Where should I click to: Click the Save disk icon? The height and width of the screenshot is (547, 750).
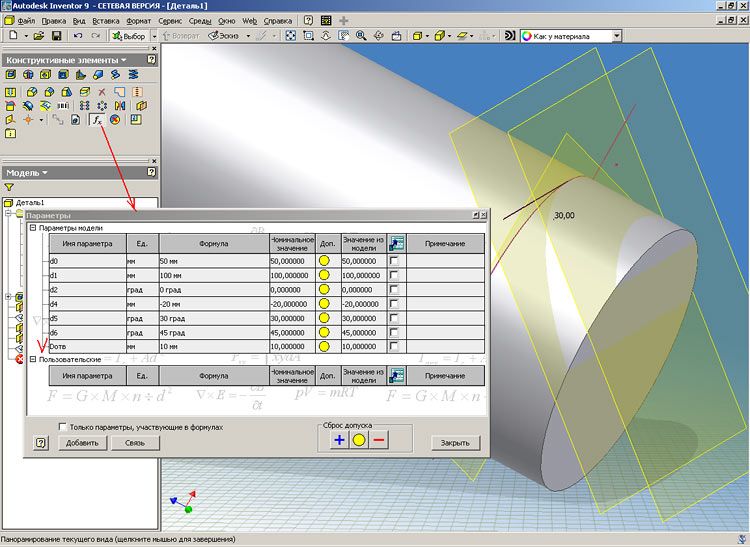pos(56,35)
